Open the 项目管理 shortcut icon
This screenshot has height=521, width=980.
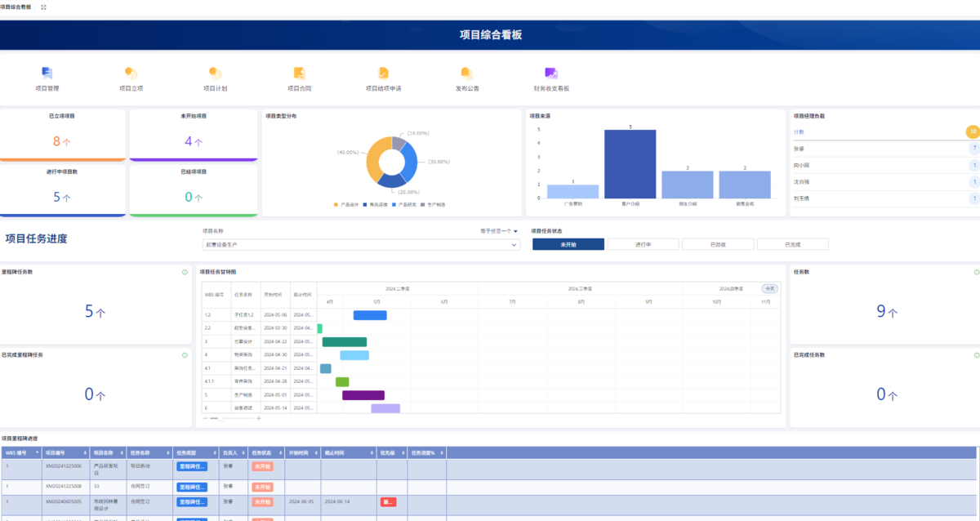coord(47,73)
